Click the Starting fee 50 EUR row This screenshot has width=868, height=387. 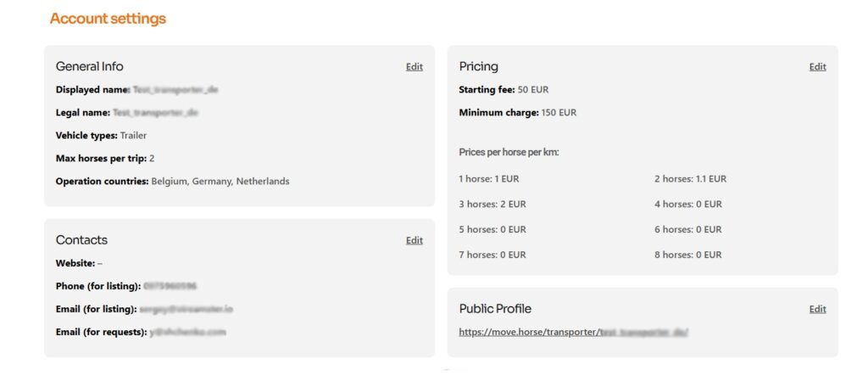[504, 89]
